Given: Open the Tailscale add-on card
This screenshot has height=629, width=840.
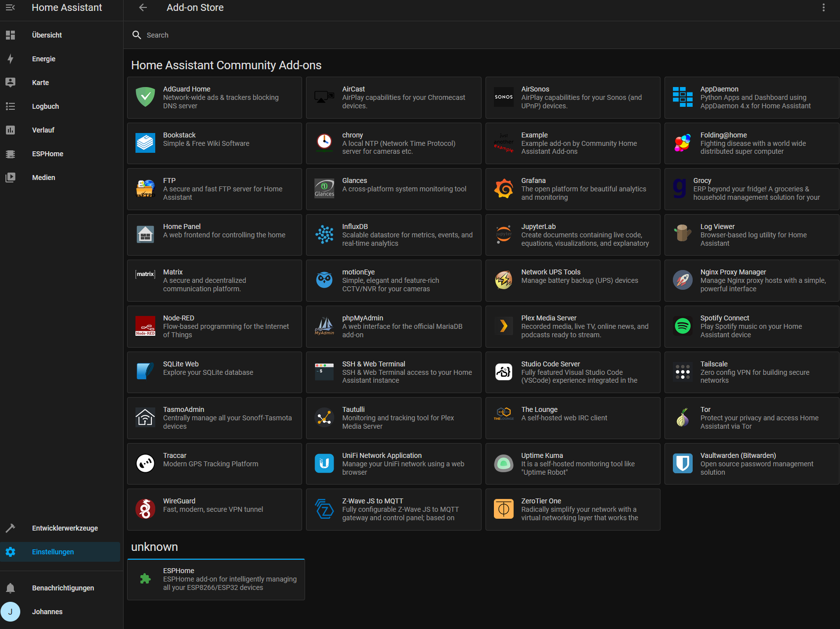Looking at the screenshot, I should point(752,372).
